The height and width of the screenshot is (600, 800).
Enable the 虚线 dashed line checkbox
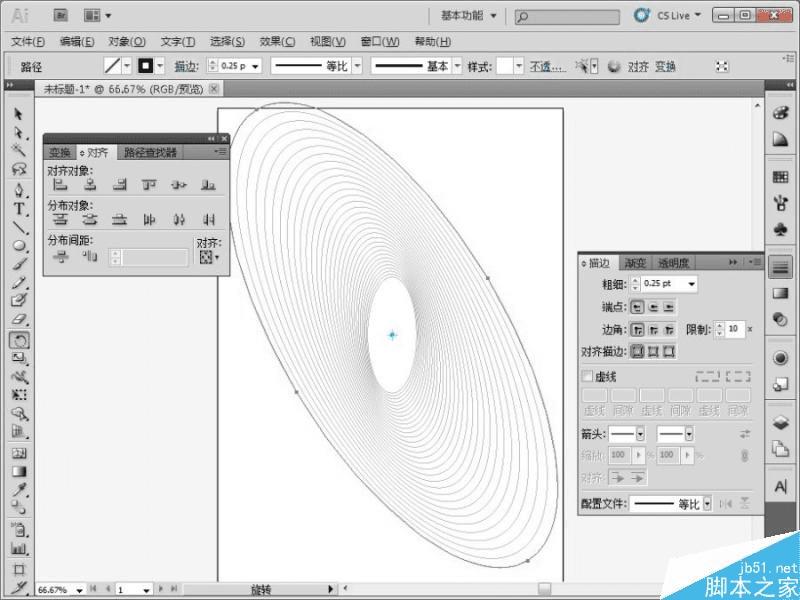tap(587, 377)
